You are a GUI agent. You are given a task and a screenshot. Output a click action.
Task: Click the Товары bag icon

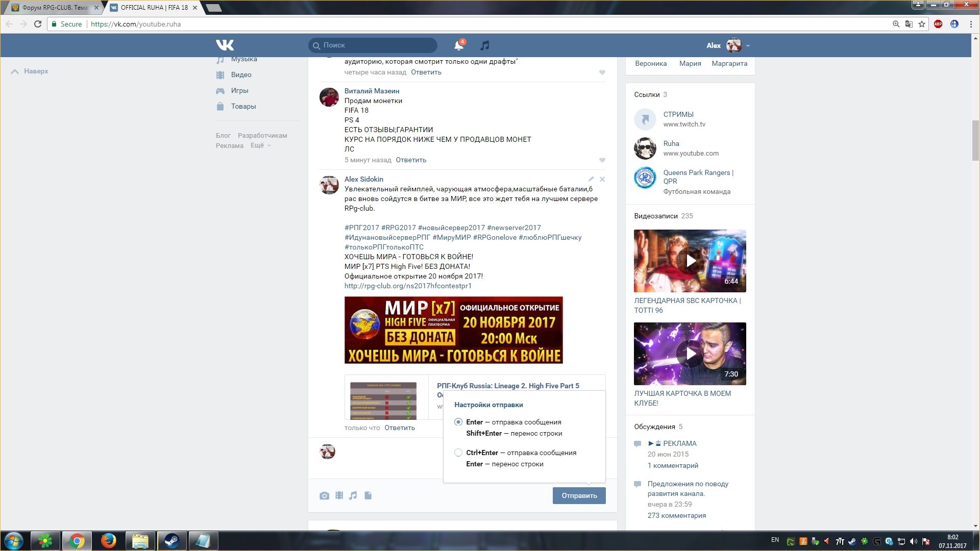tap(220, 106)
